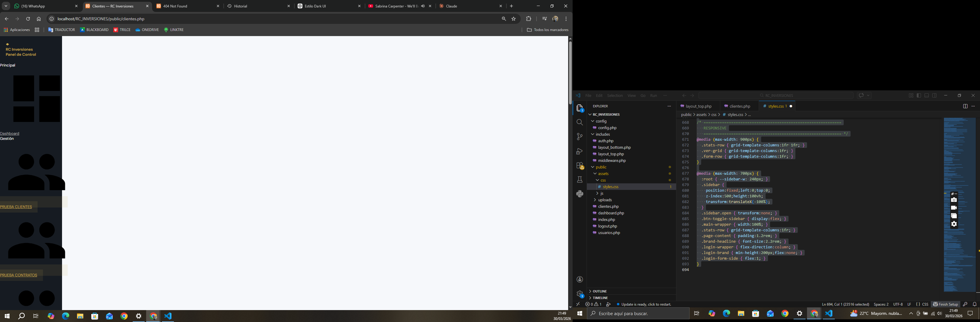Open the Search view in activity bar
The image size is (980, 322).
[x=579, y=122]
